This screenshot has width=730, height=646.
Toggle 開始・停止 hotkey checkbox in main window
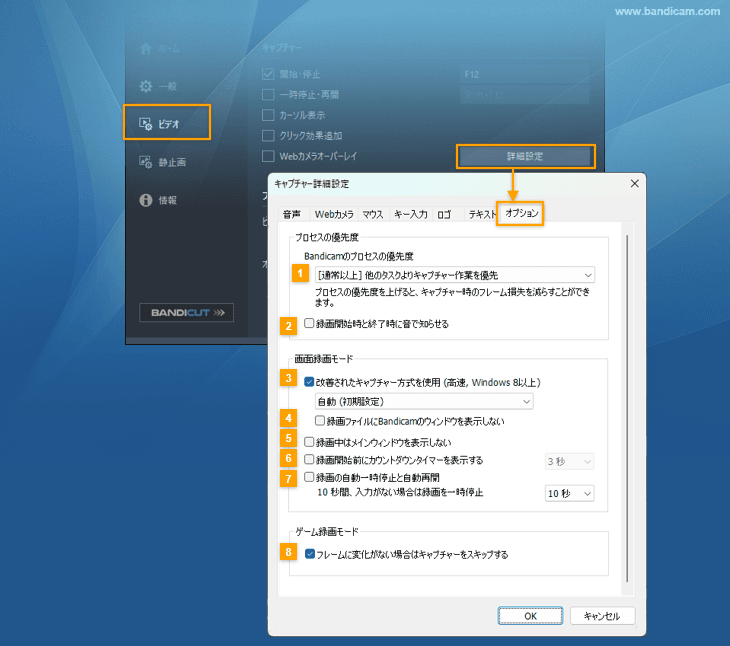(x=268, y=74)
